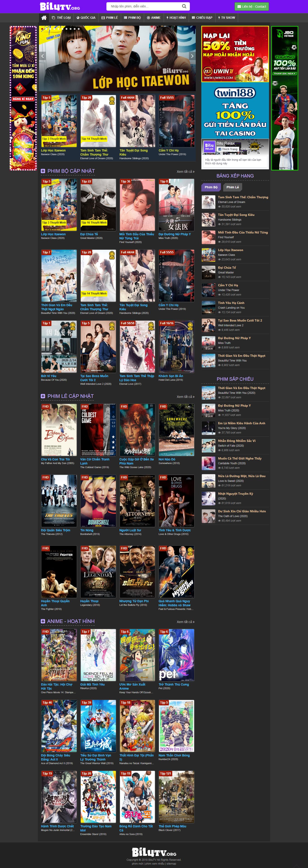Image resolution: width=308 pixels, height=868 pixels.
Task: Go to previous banner slide arrow
Action: [42, 56]
